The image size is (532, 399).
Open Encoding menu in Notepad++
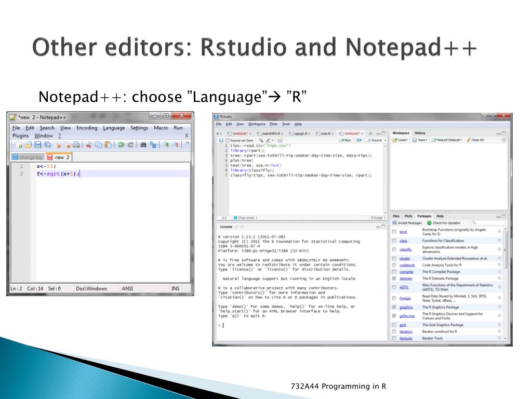click(87, 128)
